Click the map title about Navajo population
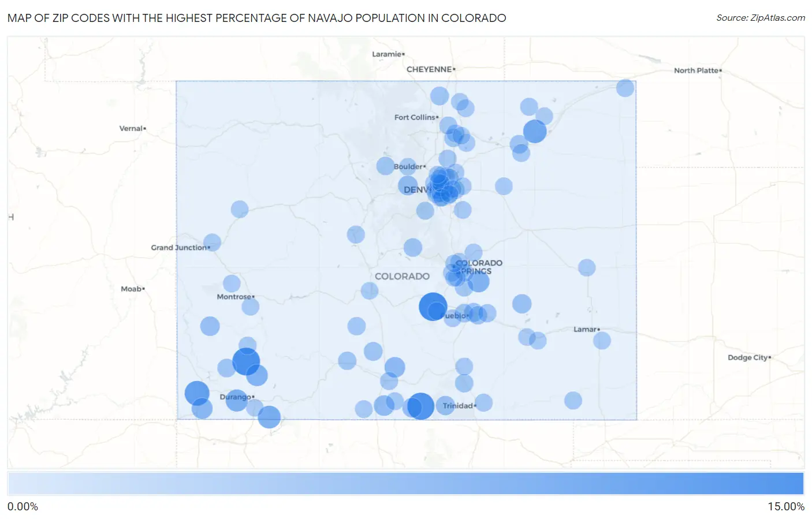 pos(257,18)
